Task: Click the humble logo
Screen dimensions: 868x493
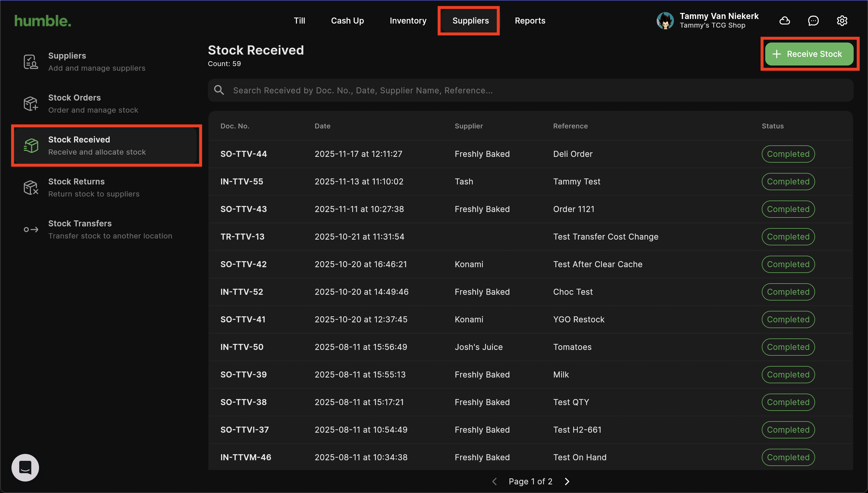Action: point(42,21)
